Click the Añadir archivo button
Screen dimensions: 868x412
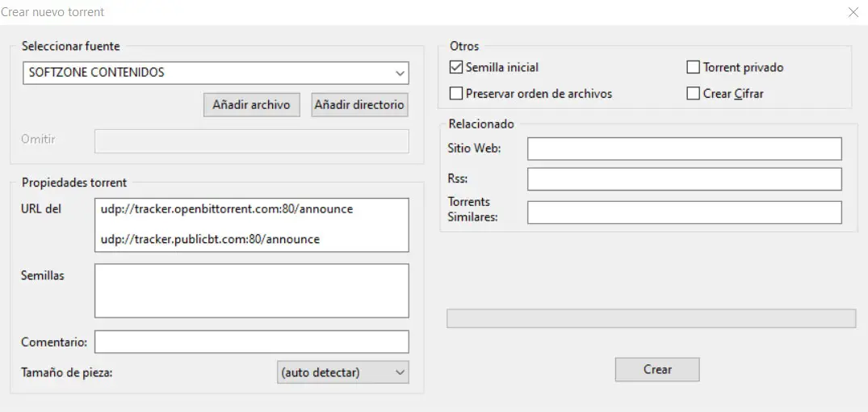click(251, 105)
